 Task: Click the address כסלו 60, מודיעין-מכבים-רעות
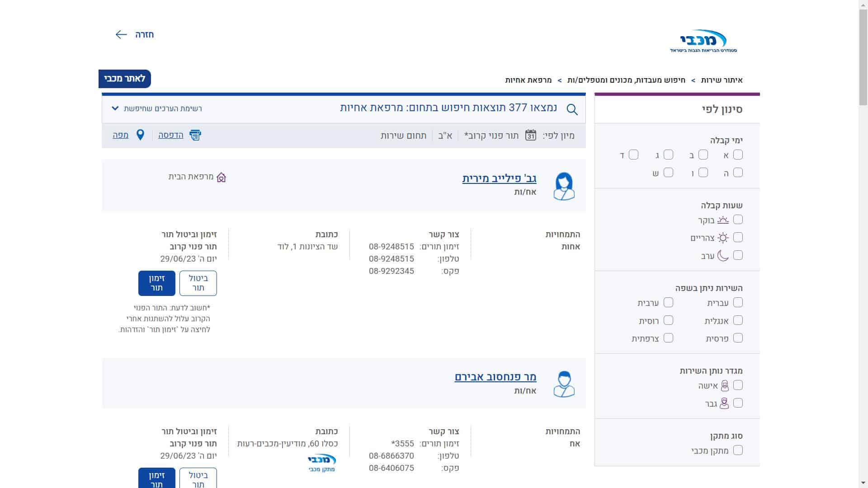click(288, 444)
